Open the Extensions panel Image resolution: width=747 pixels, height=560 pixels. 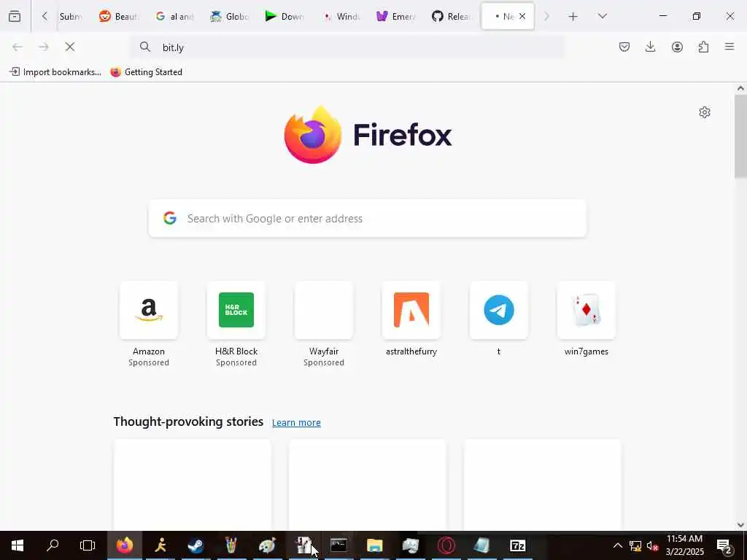pos(703,47)
